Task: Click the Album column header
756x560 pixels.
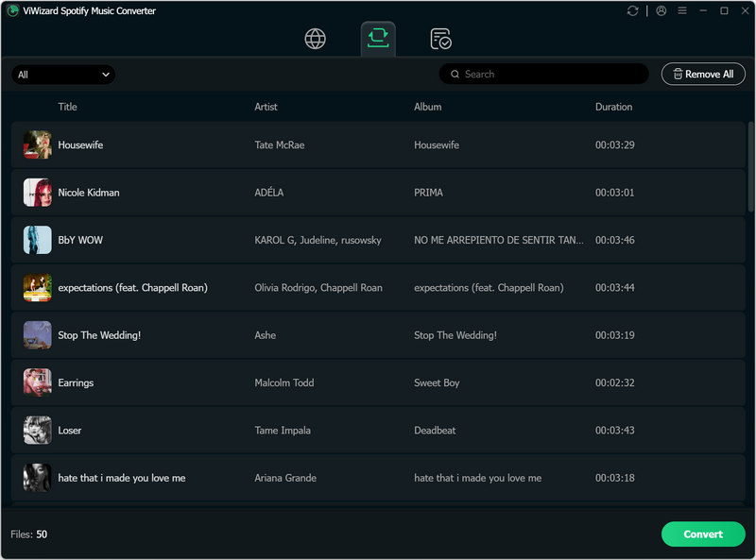Action: [x=428, y=107]
